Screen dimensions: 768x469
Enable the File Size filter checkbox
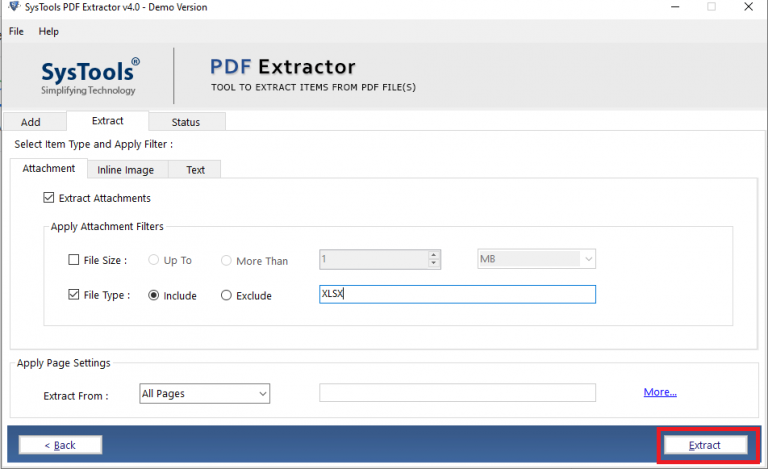73,259
